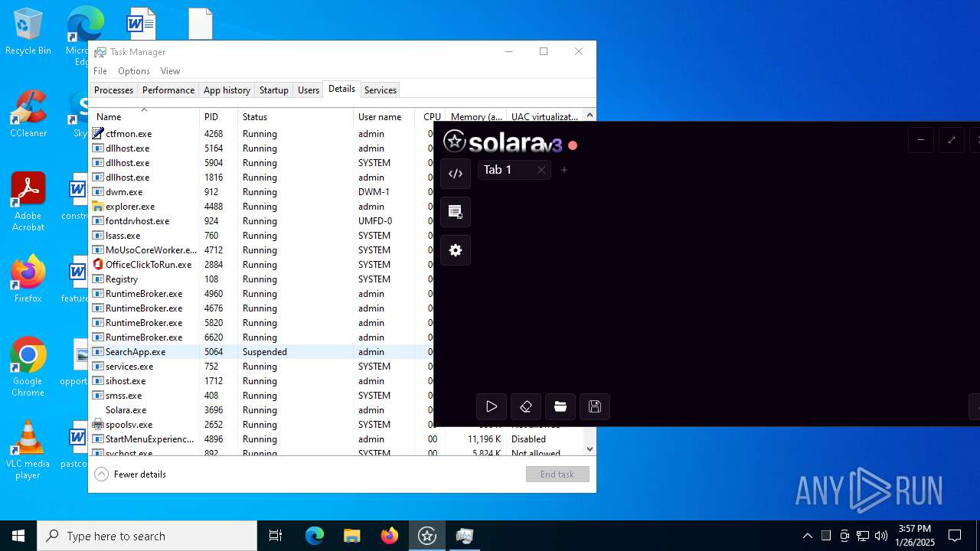This screenshot has width=980, height=551.
Task: Switch to the Startup tab
Action: click(273, 90)
